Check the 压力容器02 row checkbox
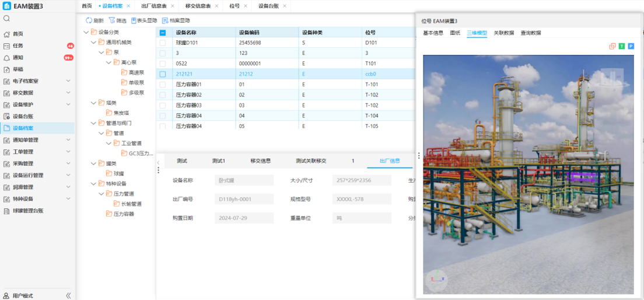Image resolution: width=644 pixels, height=300 pixels. (163, 95)
